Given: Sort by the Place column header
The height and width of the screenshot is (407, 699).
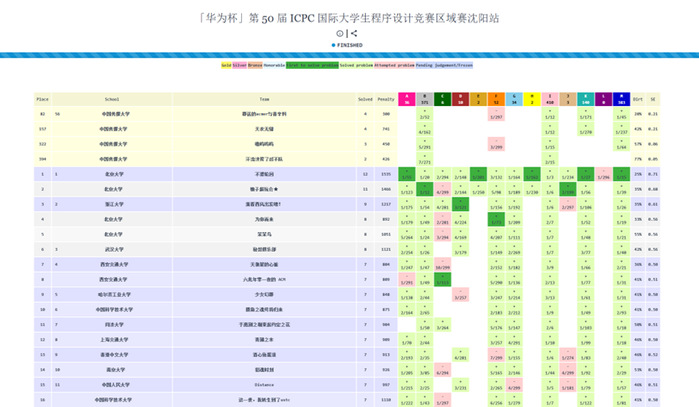Looking at the screenshot, I should (43, 100).
